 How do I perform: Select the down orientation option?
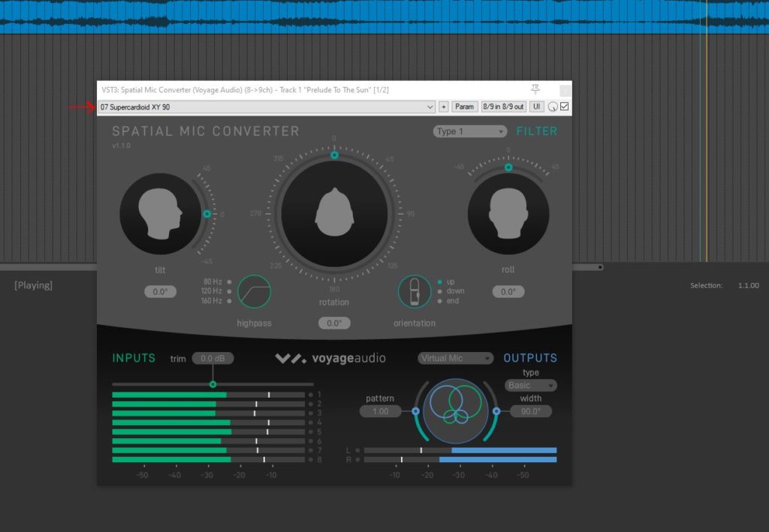(439, 291)
